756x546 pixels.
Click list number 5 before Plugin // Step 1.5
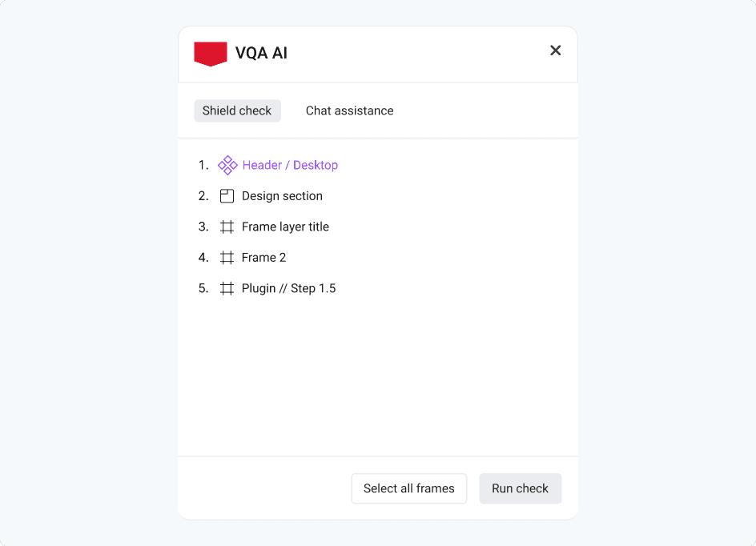click(203, 288)
